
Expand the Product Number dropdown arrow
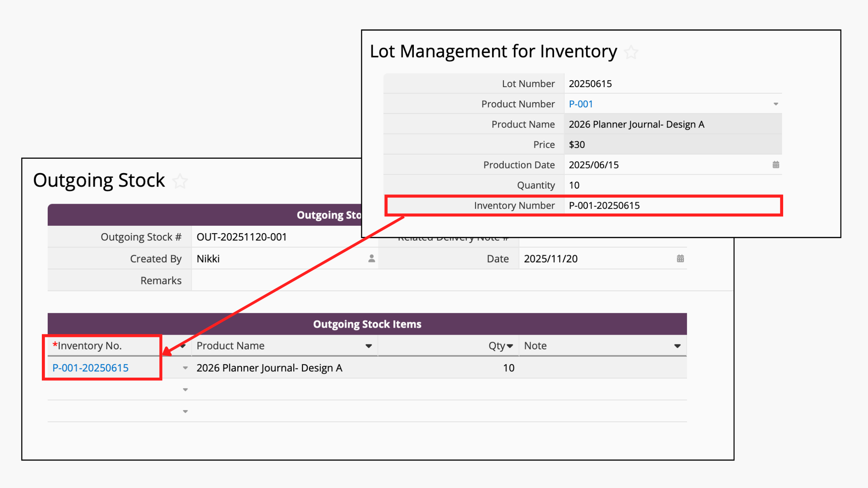(x=776, y=104)
